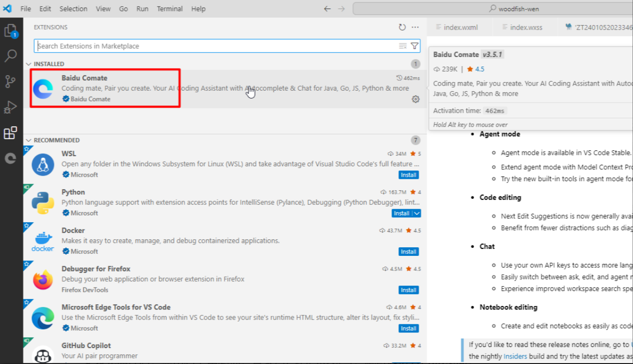The width and height of the screenshot is (633, 364).
Task: Open Run and Debug view
Action: [x=11, y=107]
